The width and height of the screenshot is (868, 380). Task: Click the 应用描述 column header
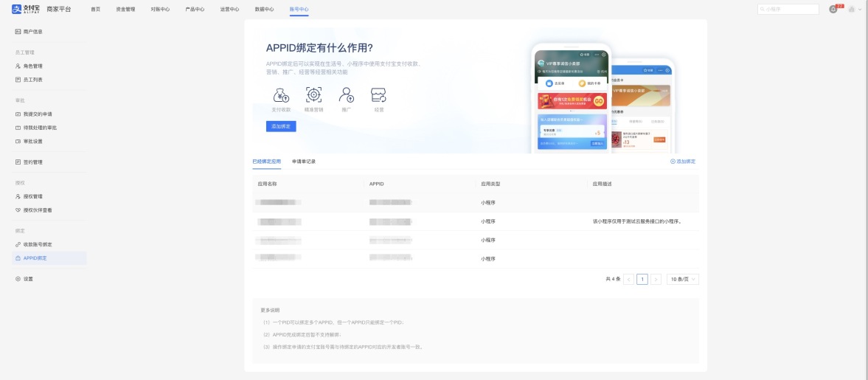[x=603, y=184]
